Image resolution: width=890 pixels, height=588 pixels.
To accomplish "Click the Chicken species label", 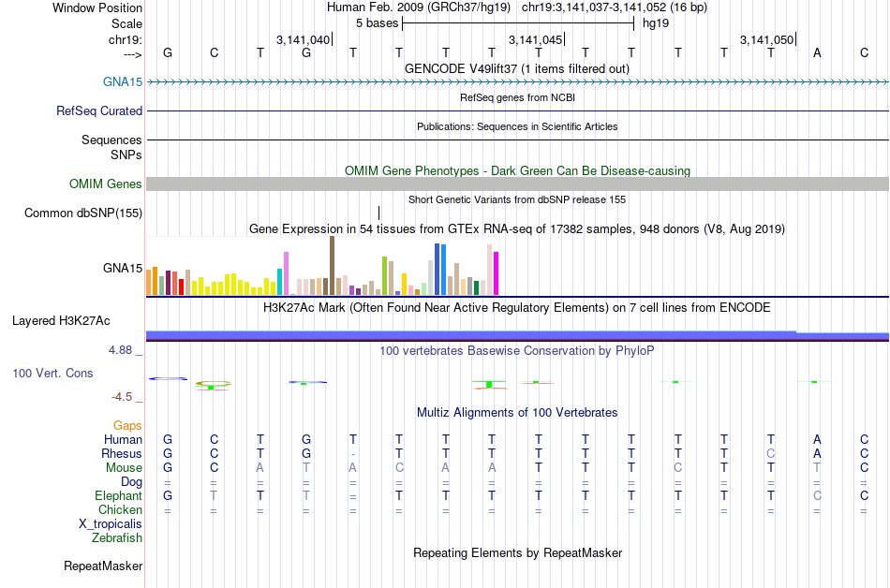I will 120,509.
